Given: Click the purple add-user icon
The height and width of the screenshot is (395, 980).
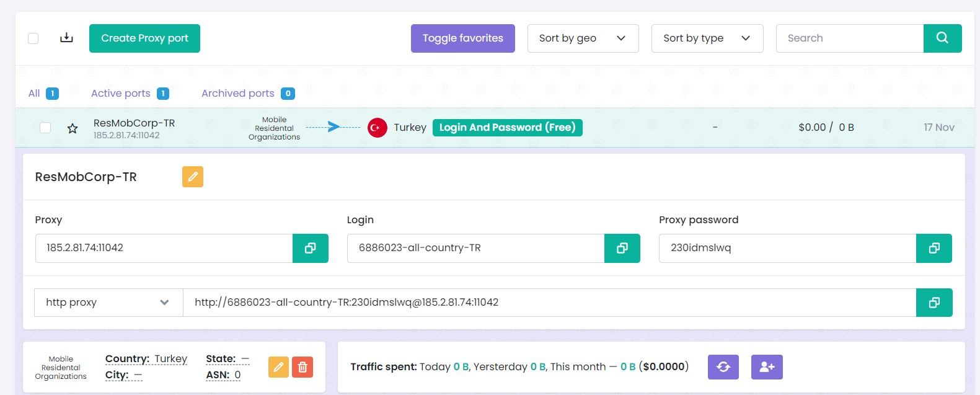Looking at the screenshot, I should pyautogui.click(x=767, y=367).
